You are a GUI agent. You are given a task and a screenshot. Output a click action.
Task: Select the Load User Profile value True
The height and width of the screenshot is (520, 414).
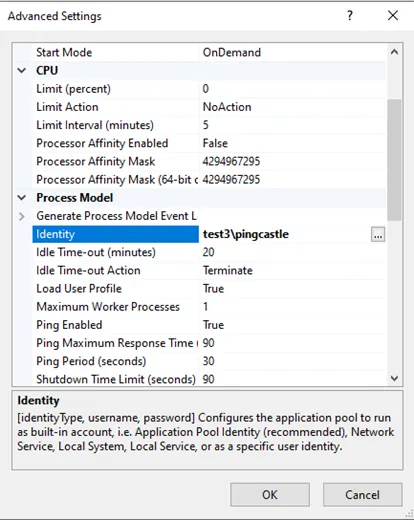(213, 289)
